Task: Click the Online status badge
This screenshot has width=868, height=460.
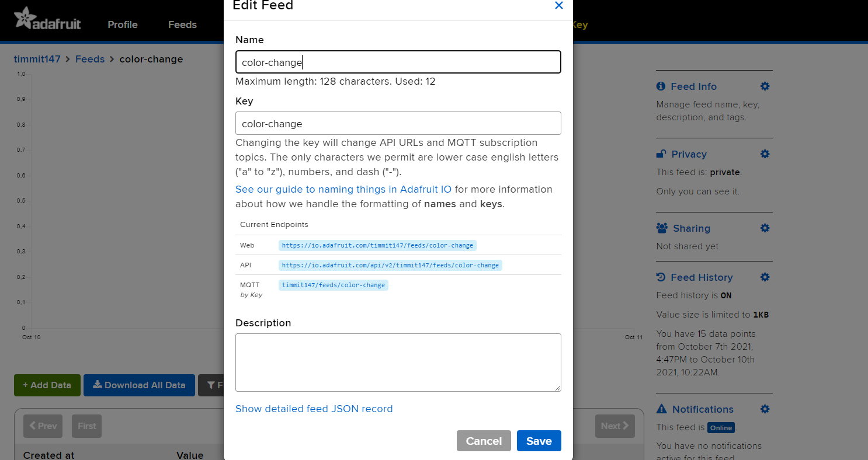Action: click(x=721, y=428)
